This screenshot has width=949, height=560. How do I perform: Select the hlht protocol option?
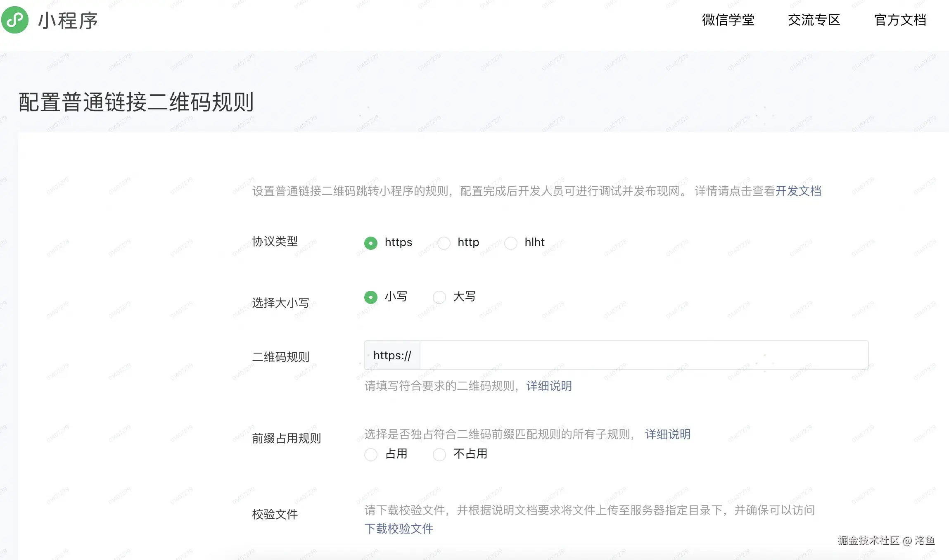[x=511, y=243]
